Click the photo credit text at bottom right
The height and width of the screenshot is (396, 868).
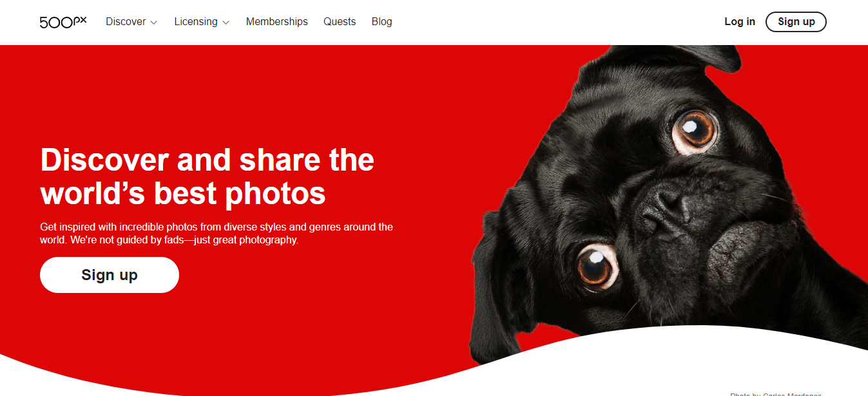tap(776, 394)
